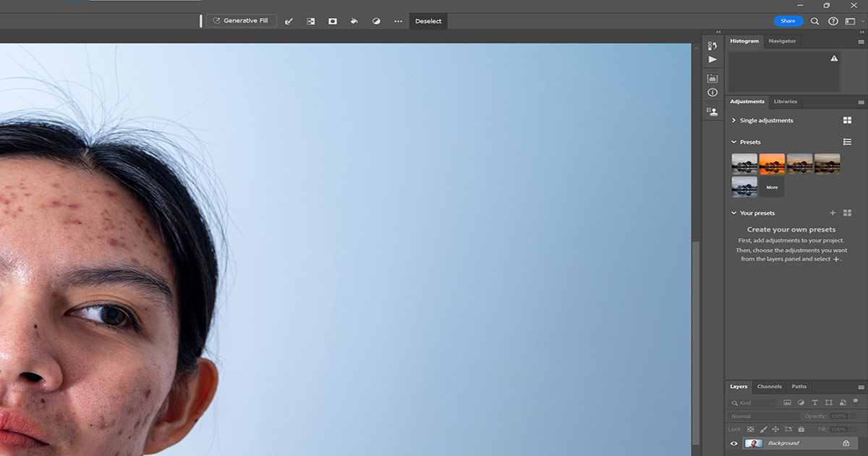Open the Navigator tab
The width and height of the screenshot is (868, 456).
tap(782, 41)
